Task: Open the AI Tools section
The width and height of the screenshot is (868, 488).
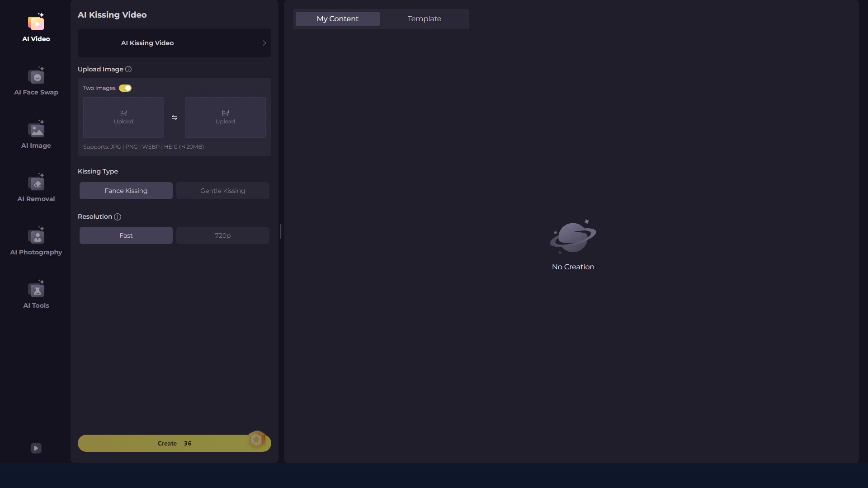Action: (x=36, y=295)
